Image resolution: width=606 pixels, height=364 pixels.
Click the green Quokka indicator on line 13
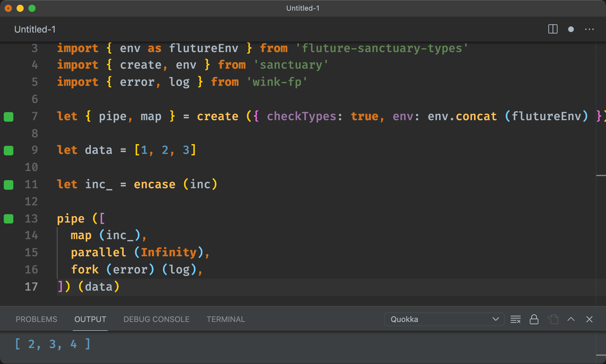tap(9, 219)
